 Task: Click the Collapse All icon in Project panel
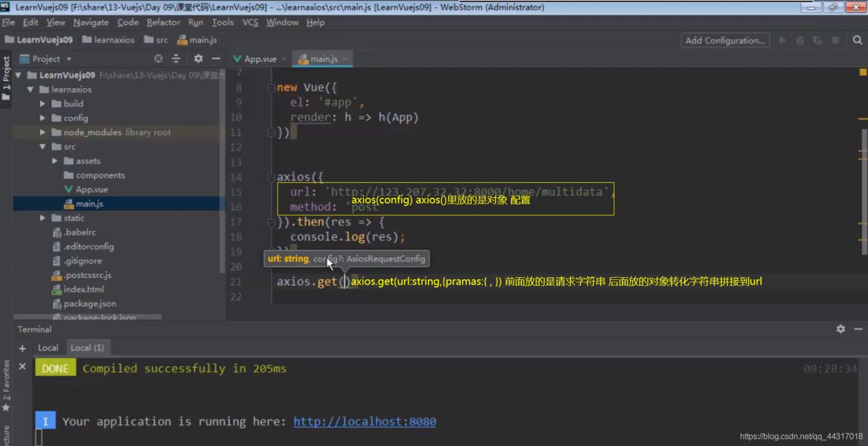(x=176, y=58)
